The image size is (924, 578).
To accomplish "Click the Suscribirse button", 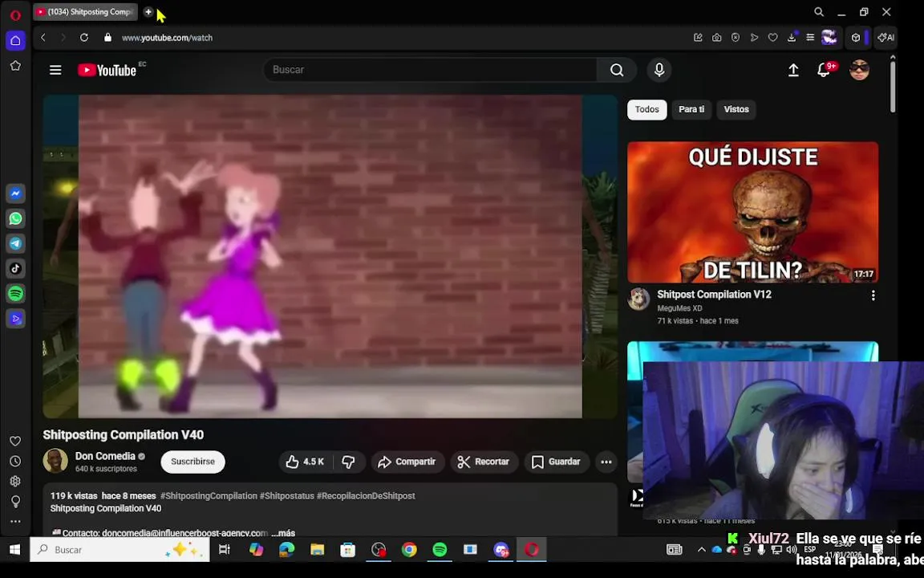I will (x=192, y=462).
